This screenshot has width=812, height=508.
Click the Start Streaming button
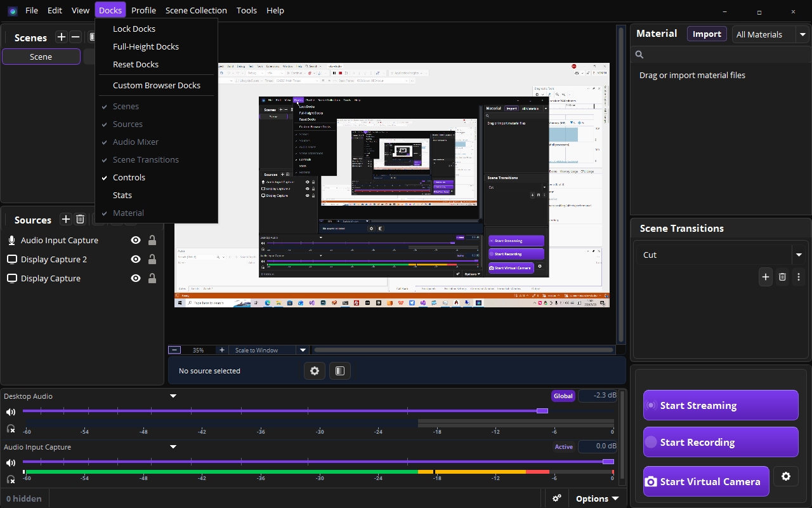721,405
